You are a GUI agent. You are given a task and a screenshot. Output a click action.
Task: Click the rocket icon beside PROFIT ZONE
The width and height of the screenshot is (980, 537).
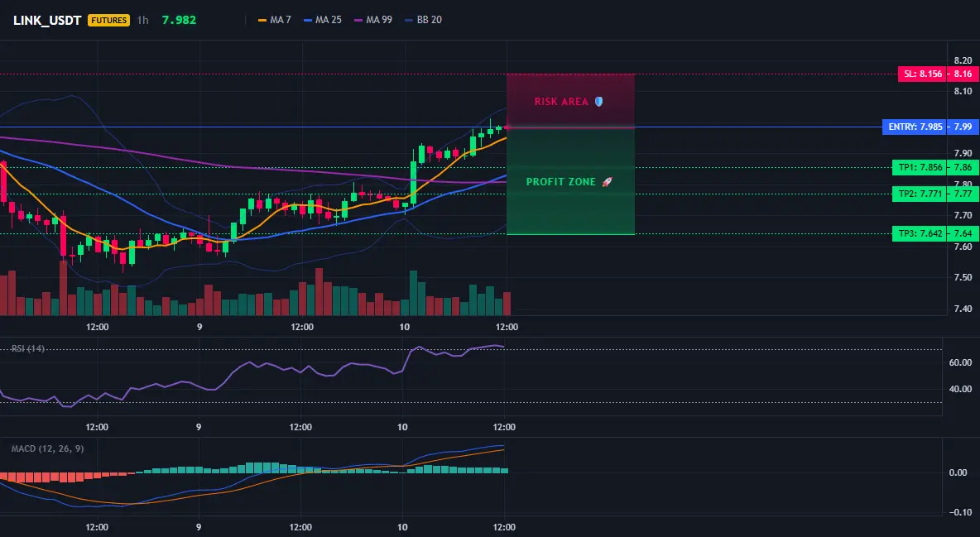[x=607, y=182]
